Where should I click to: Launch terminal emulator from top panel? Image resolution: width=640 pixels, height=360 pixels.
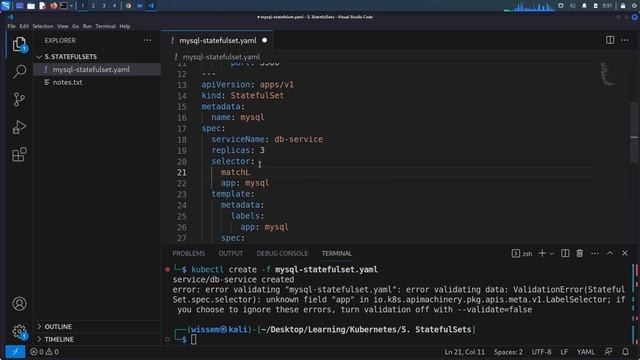[x=64, y=6]
